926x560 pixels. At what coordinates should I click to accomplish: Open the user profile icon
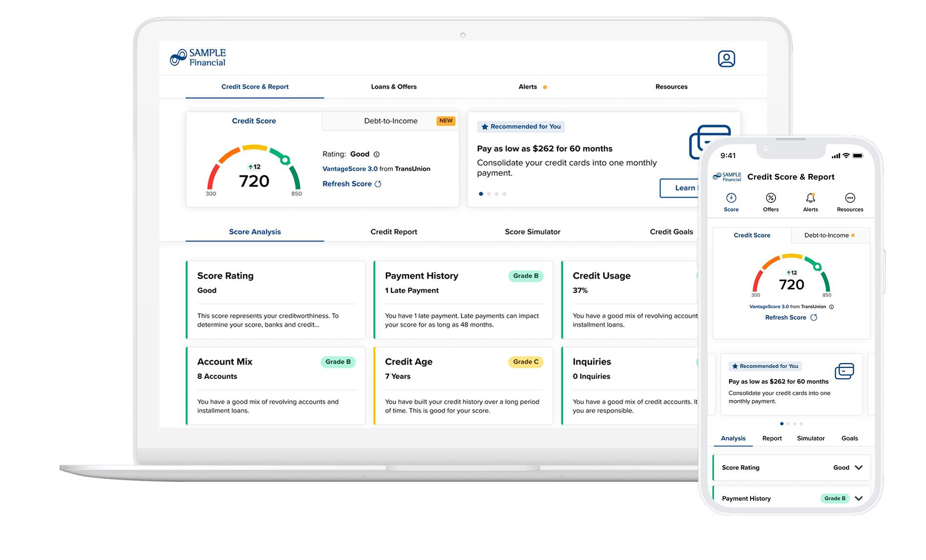(x=726, y=59)
